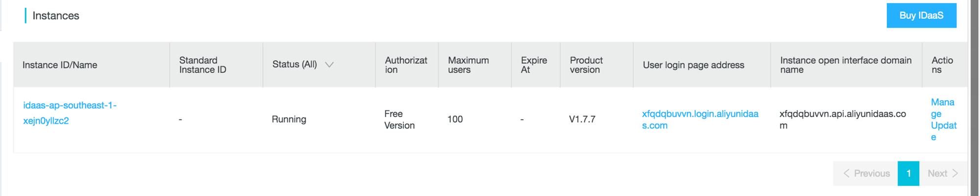Screen dimensions: 980x196
Task: Select the xfqdqbuvvn.api.aliyunidaas.com domain text
Action: [x=842, y=119]
